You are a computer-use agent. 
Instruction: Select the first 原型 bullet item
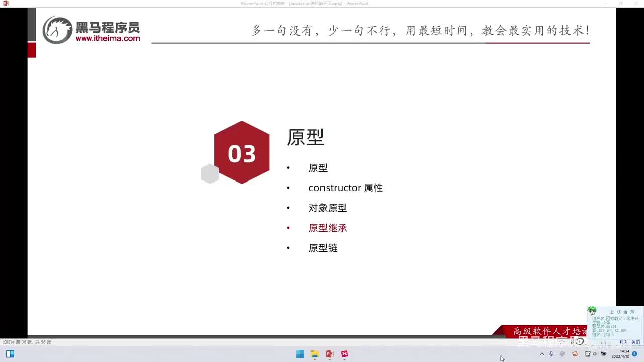[318, 168]
